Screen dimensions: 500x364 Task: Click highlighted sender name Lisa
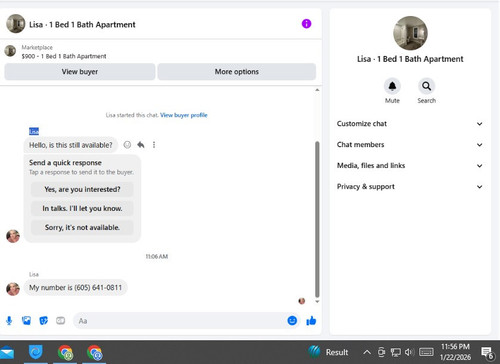[x=34, y=131]
